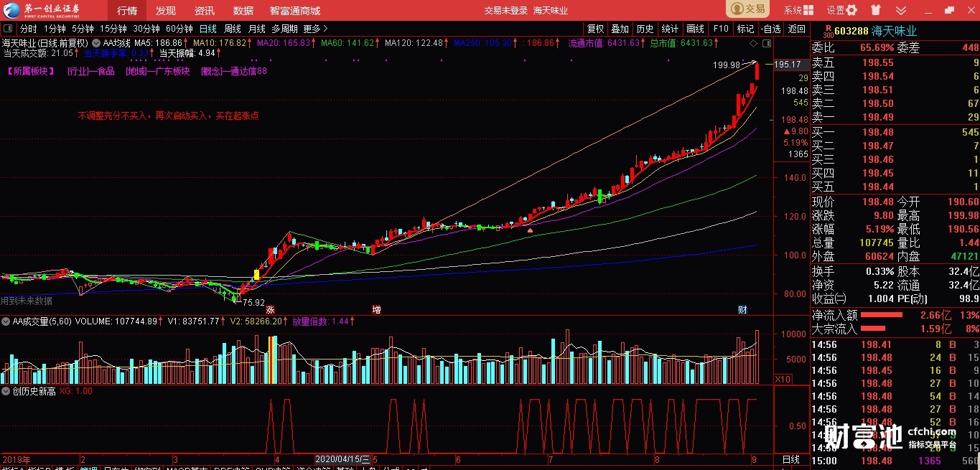Click the up-triangle icon above price axis
Screen dimensions: 980x470
pyautogui.click(x=754, y=43)
